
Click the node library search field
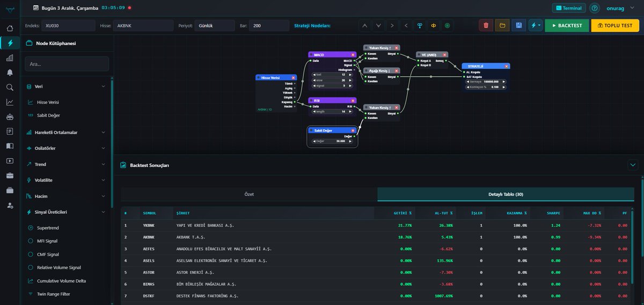pyautogui.click(x=67, y=64)
